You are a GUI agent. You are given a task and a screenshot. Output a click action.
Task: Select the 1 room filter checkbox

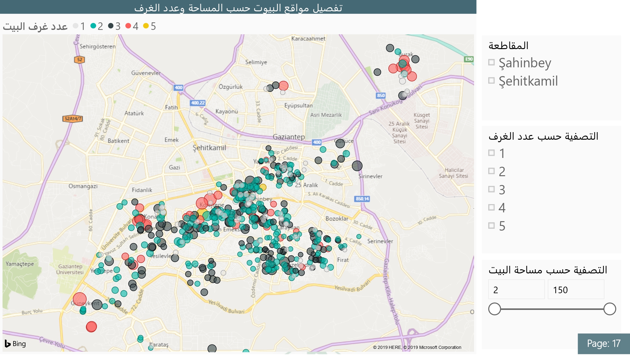[491, 153]
